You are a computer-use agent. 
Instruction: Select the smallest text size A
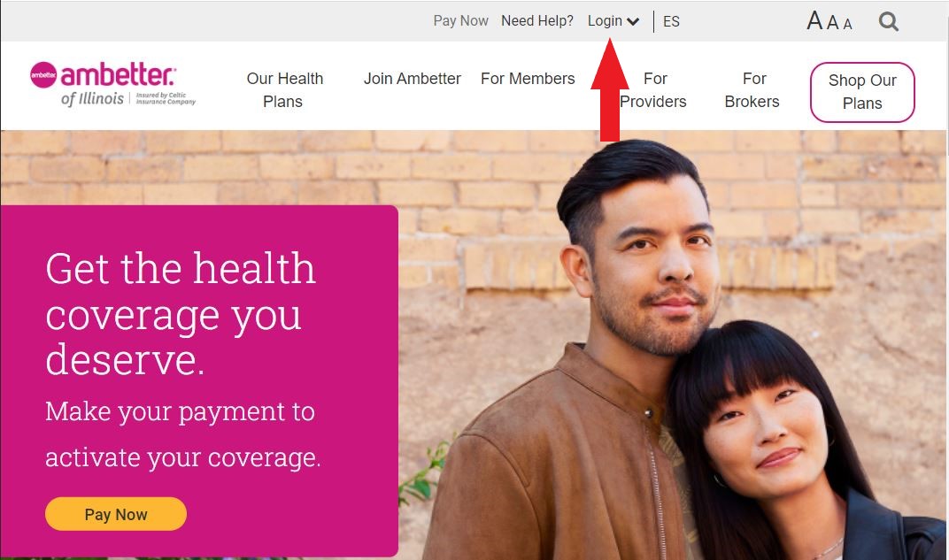click(847, 24)
